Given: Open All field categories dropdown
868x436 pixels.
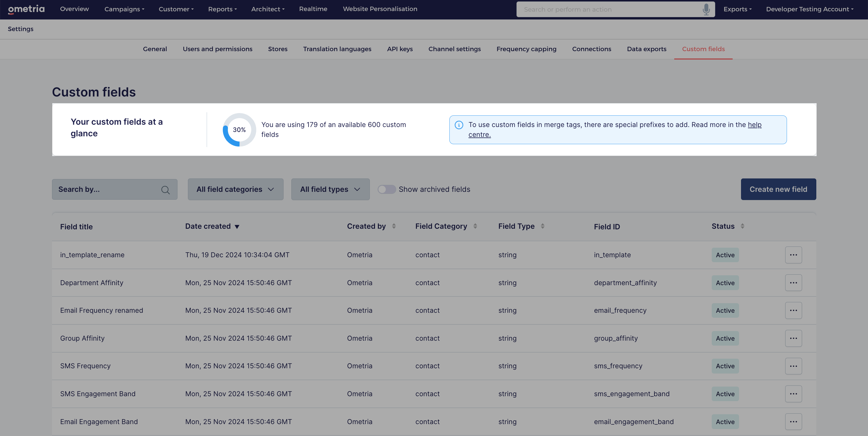Looking at the screenshot, I should (x=236, y=189).
